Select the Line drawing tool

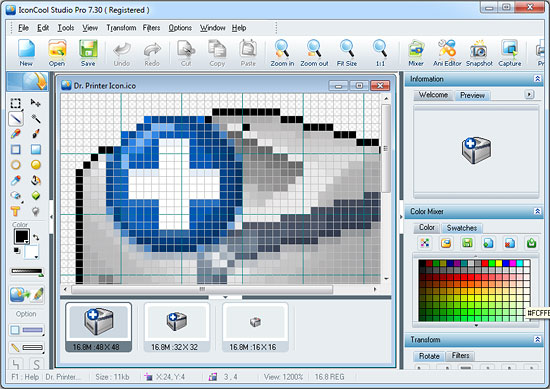click(16, 119)
